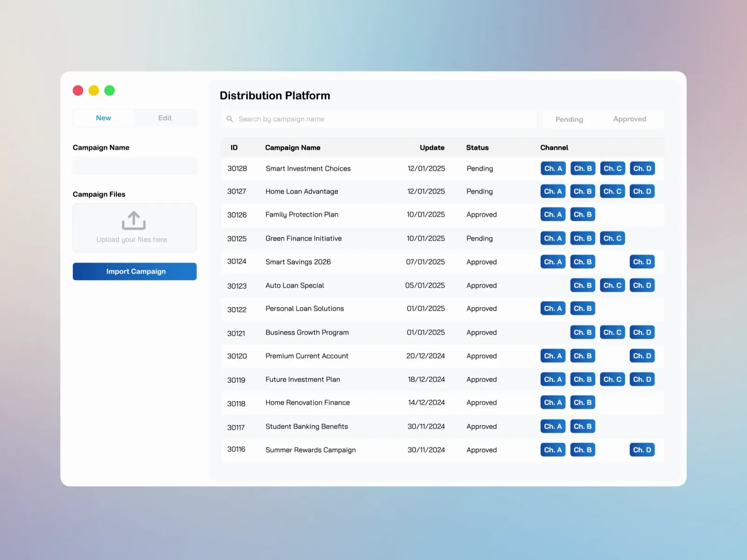Image resolution: width=747 pixels, height=560 pixels.
Task: Filter by Approved status
Action: [x=629, y=119]
